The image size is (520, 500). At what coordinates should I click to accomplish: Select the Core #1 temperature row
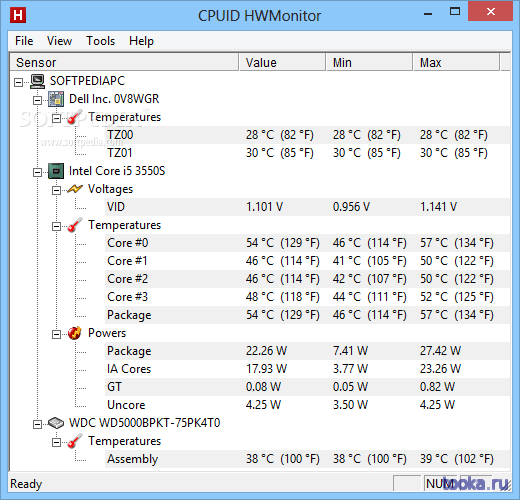pyautogui.click(x=307, y=261)
